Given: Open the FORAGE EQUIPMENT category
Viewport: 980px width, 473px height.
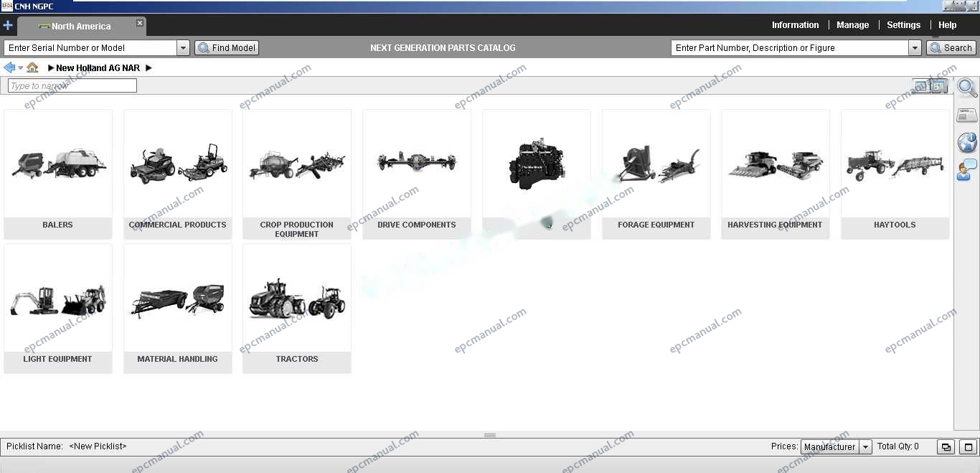Looking at the screenshot, I should 656,174.
